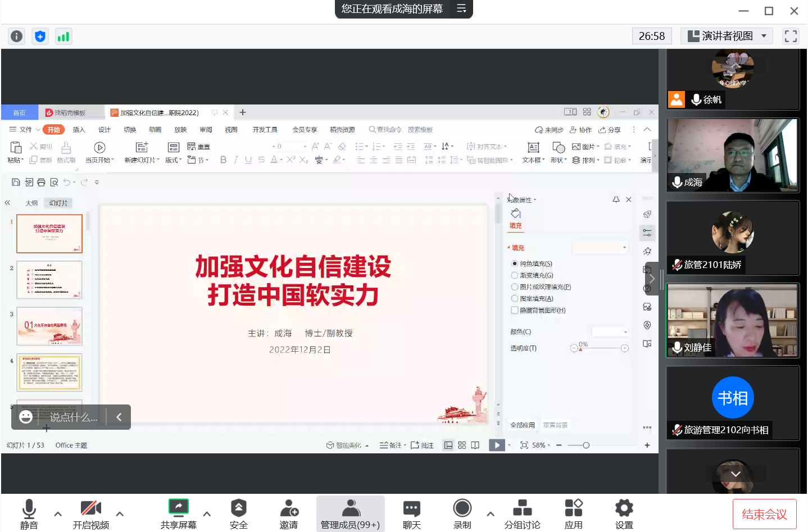
Task: Open the 安全 security shield option
Action: coord(238,514)
